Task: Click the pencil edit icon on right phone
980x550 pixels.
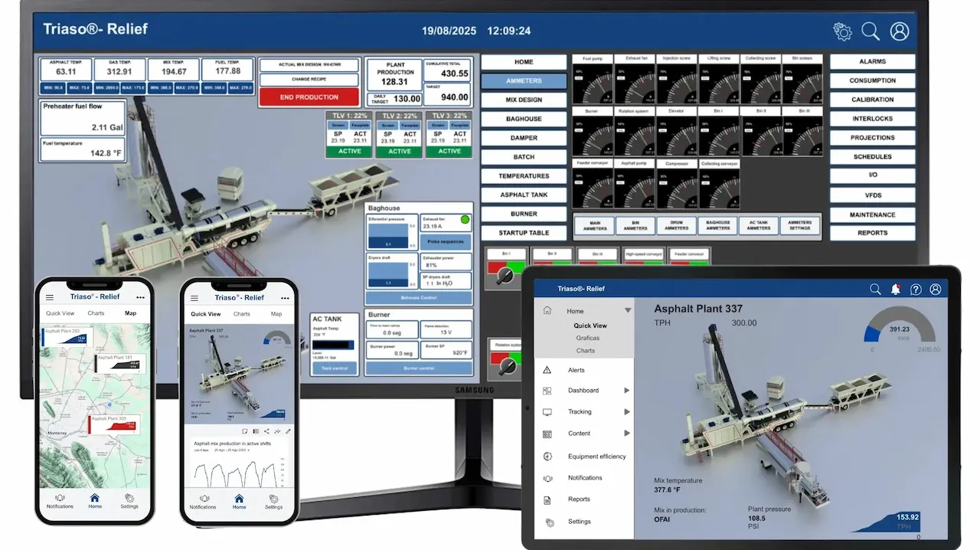Action: pos(288,431)
